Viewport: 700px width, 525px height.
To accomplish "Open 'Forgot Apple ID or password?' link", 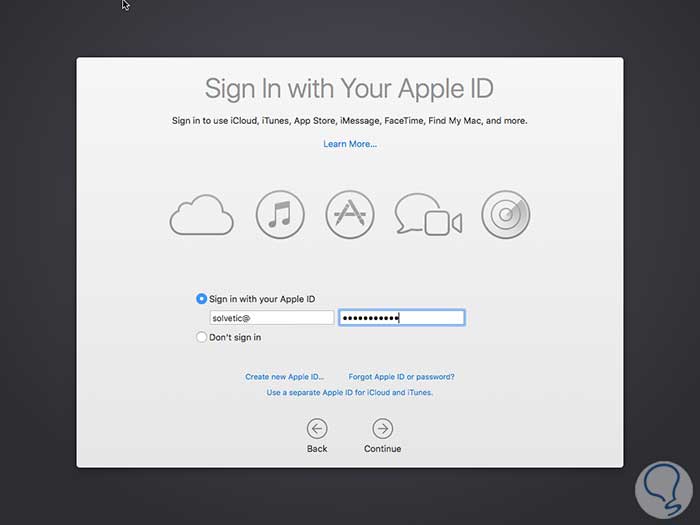I will pyautogui.click(x=401, y=377).
